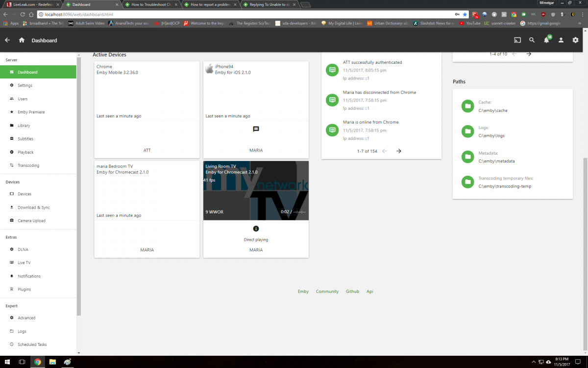Bookmark page with the star icon
The width and height of the screenshot is (588, 368).
[x=465, y=14]
